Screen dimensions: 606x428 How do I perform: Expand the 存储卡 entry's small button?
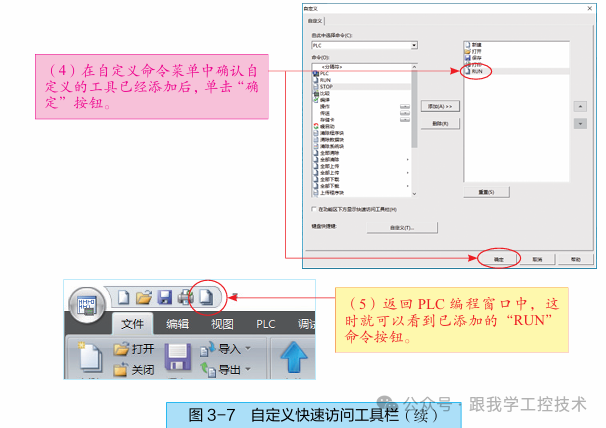pos(405,120)
